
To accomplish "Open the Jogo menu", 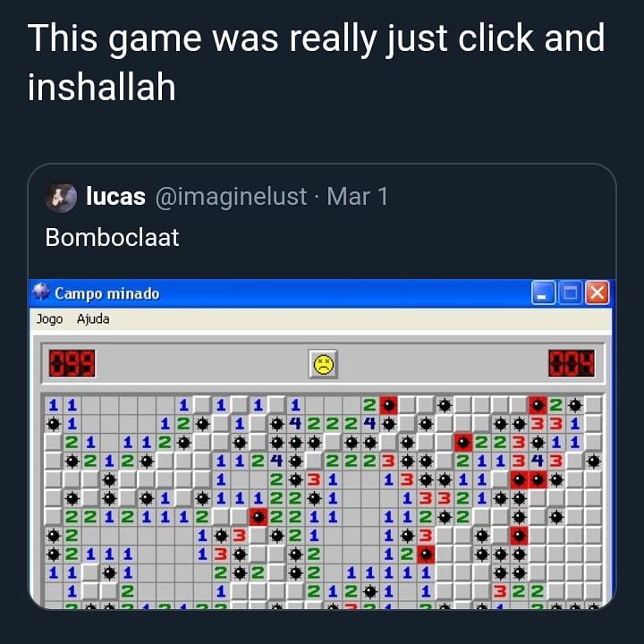I will click(50, 319).
